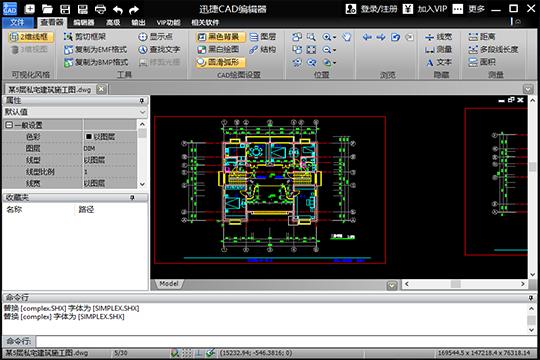Print the drawing with the printer icon
Image resolution: width=540 pixels, height=360 pixels.
[100, 9]
